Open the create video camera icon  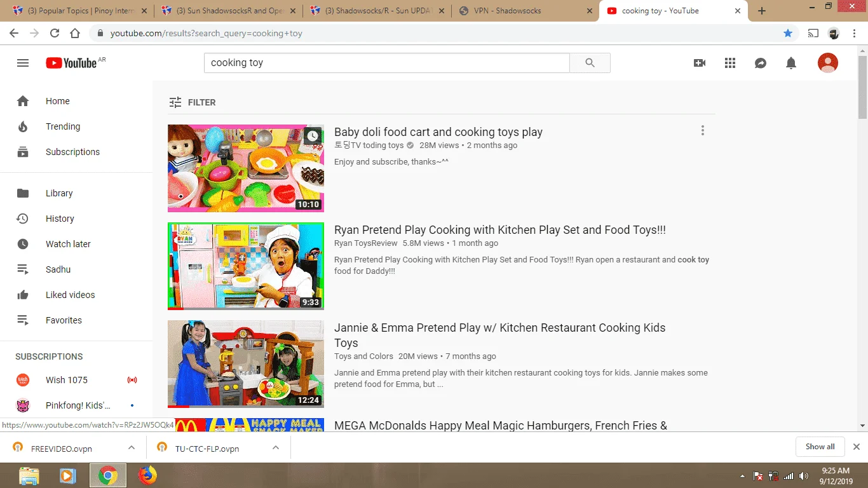pos(700,63)
